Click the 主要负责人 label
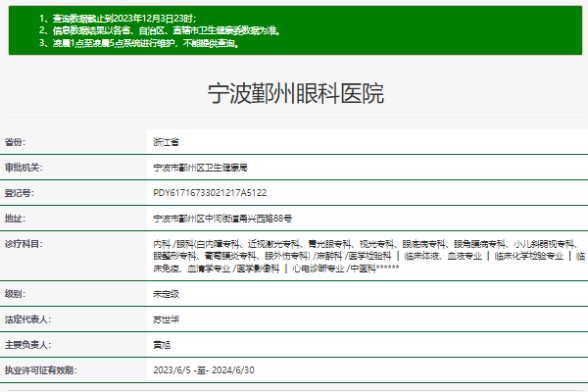 pyautogui.click(x=27, y=345)
